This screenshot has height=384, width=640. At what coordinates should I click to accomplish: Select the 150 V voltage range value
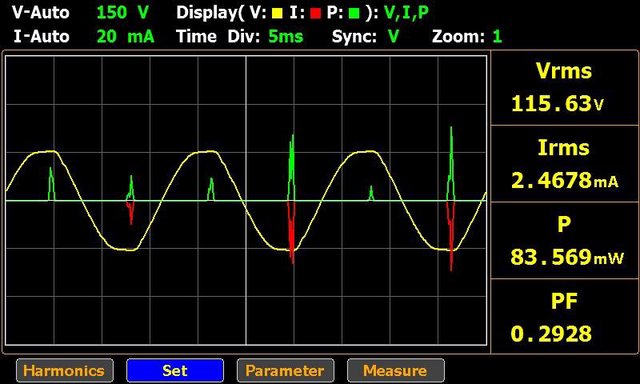pos(122,13)
